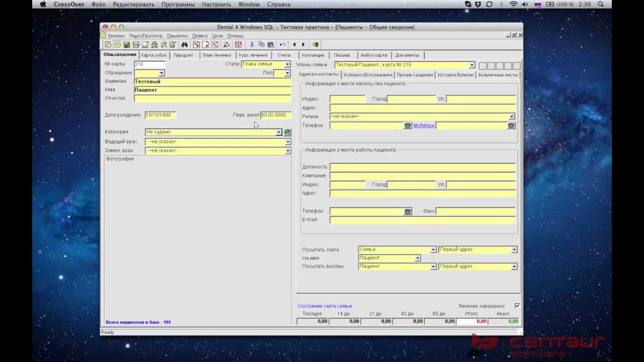Open Spotlight search in the macOS menu bar
Viewport: 644px width, 362px height.
(601, 4)
